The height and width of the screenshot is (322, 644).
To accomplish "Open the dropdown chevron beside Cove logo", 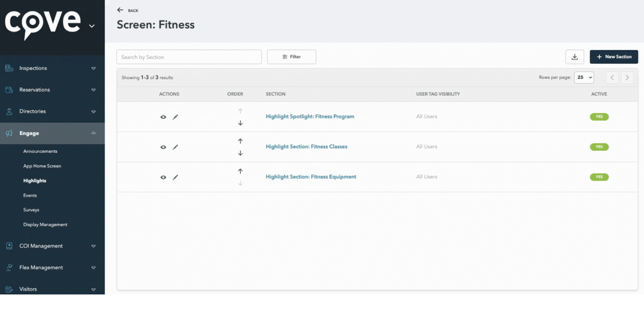I will (92, 26).
